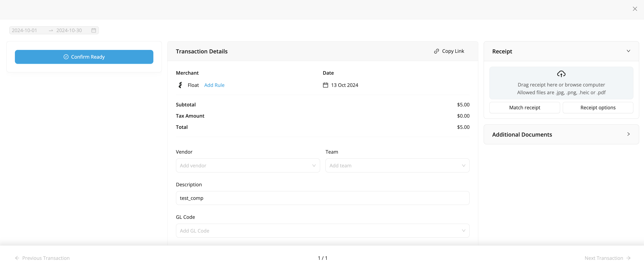
Task: Click the start date 2024-10-01 field
Action: click(25, 30)
